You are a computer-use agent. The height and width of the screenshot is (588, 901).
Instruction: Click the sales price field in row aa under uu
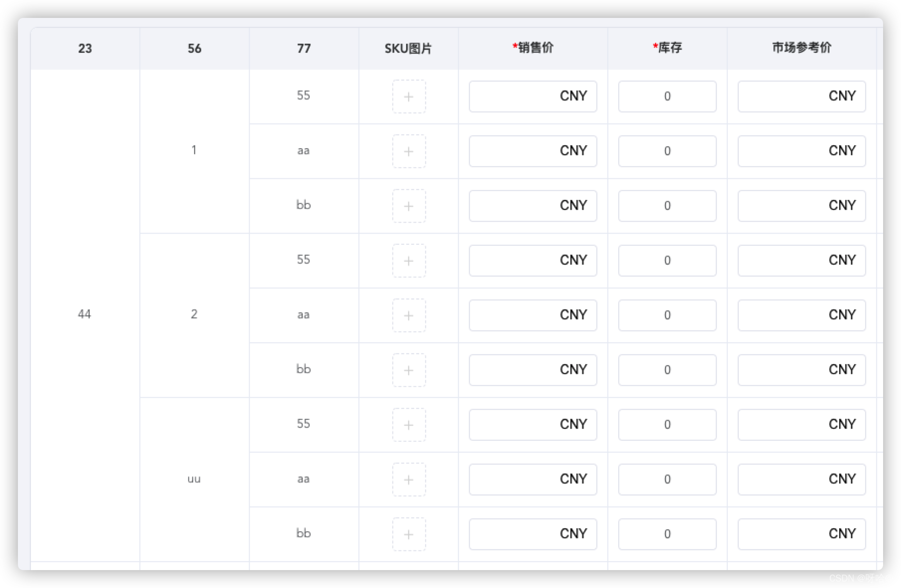[533, 479]
